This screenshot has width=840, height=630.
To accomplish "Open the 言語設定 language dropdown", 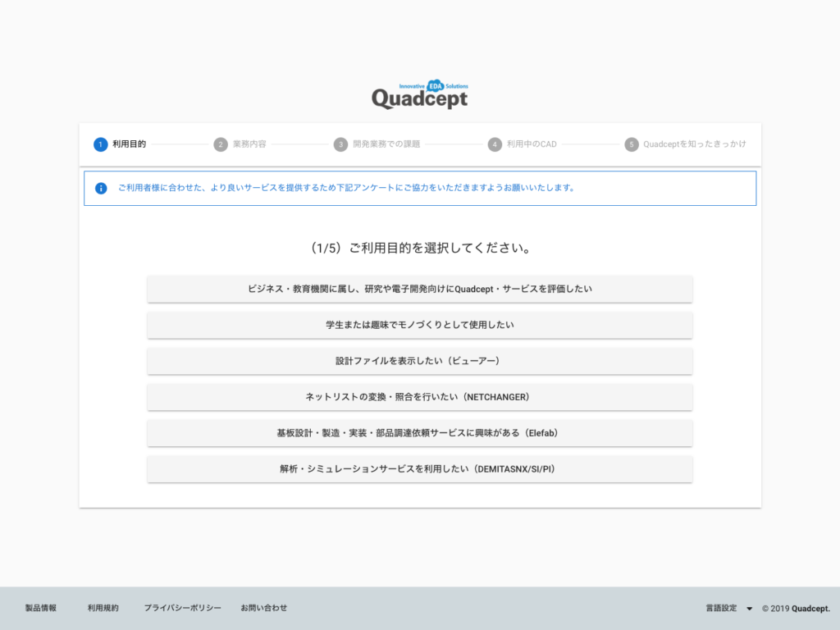I will [x=720, y=608].
